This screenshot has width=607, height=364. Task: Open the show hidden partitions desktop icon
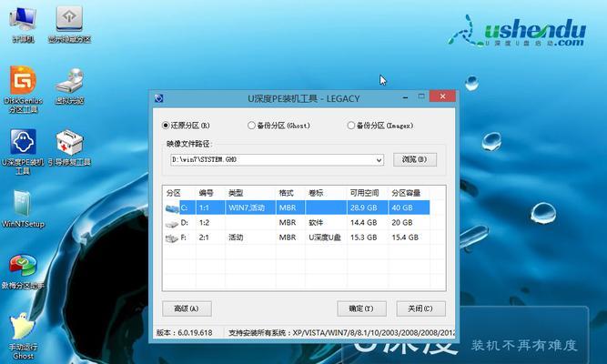point(69,24)
